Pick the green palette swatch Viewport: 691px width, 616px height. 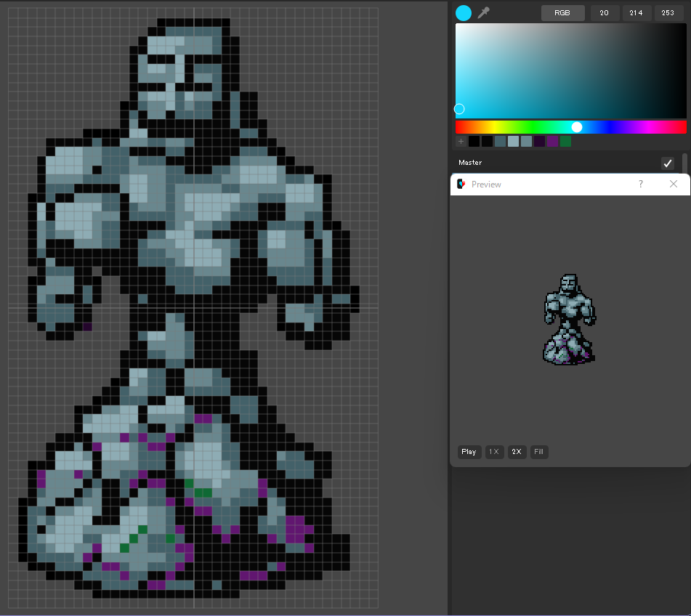(566, 142)
